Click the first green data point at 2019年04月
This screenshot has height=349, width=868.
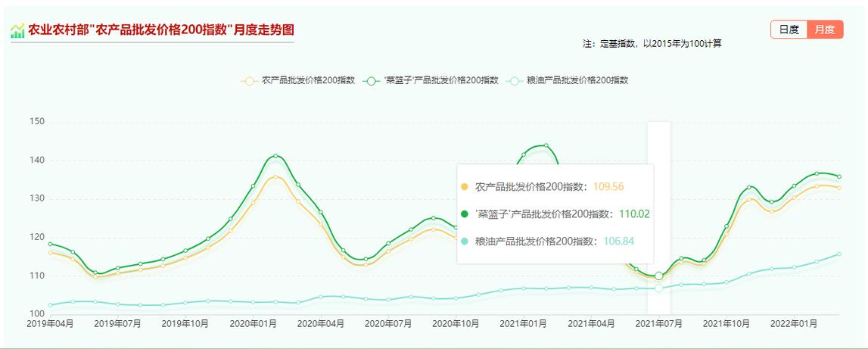coord(50,244)
